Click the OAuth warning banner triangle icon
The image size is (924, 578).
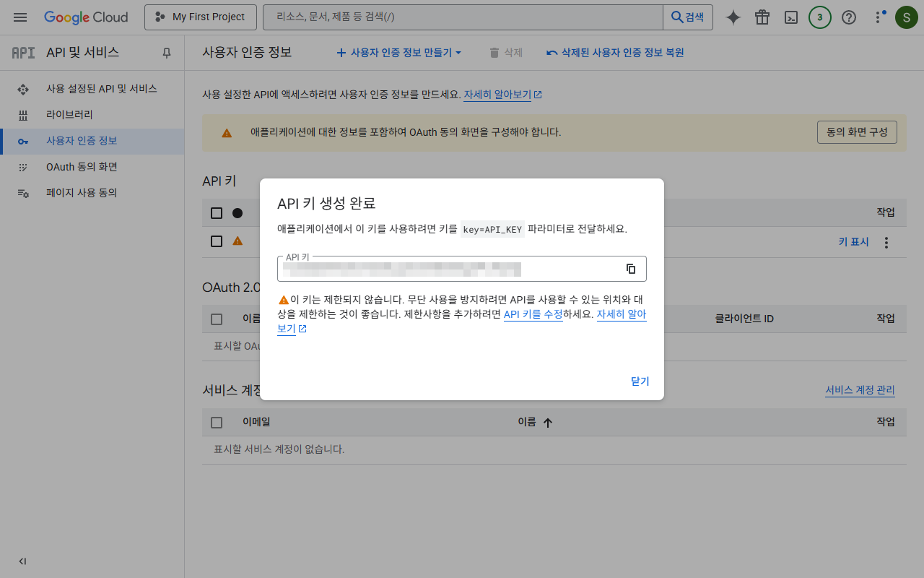click(227, 133)
